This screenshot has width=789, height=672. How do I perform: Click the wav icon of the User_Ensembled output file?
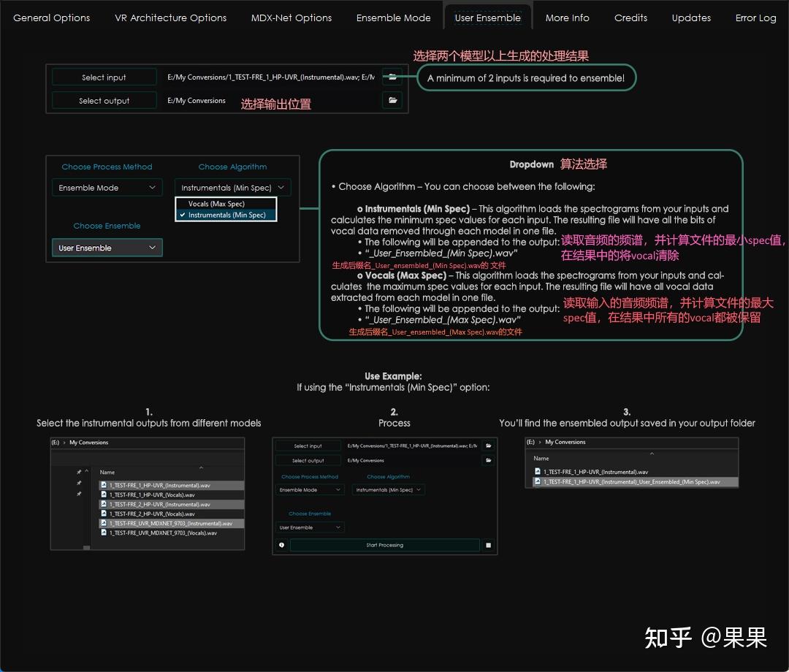click(x=538, y=481)
